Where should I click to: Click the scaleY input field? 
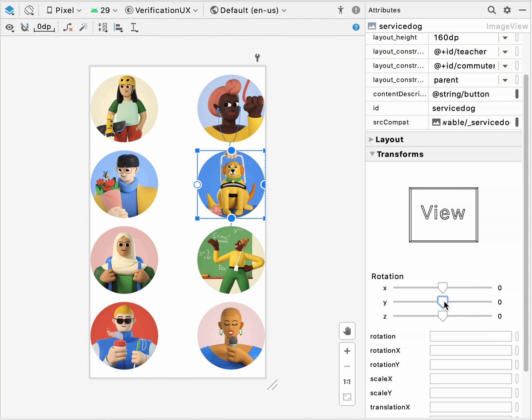click(x=471, y=393)
